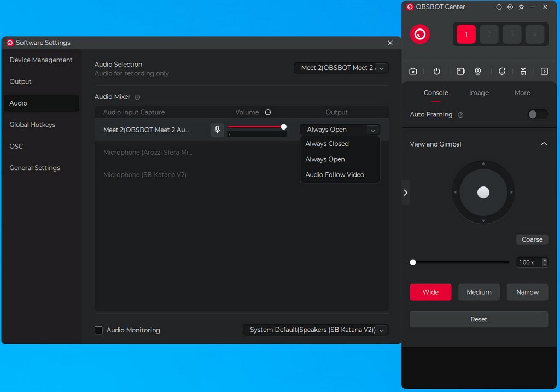
Task: Open the OBSBOT Center settings gear
Action: pos(510,7)
